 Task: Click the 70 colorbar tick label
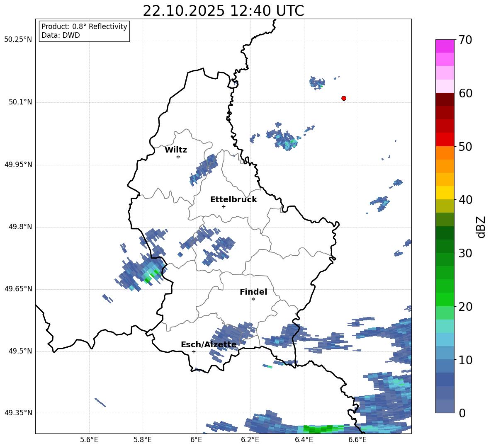tap(465, 40)
